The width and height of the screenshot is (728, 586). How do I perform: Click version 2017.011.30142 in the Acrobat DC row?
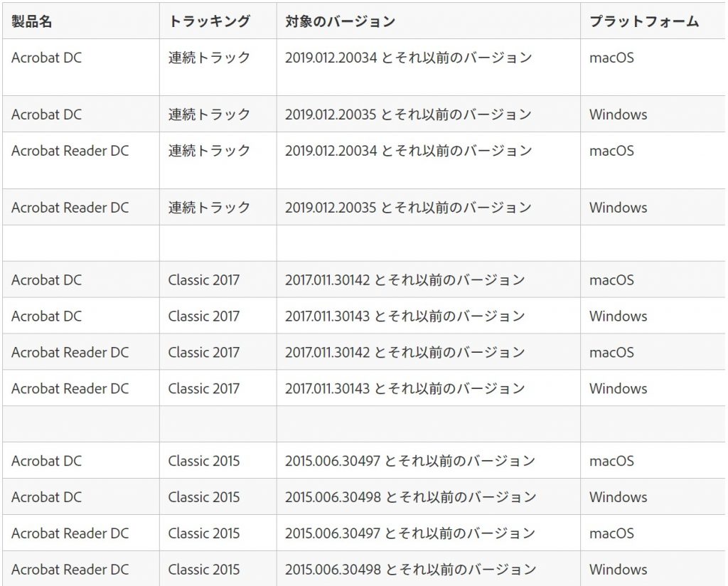coord(327,279)
